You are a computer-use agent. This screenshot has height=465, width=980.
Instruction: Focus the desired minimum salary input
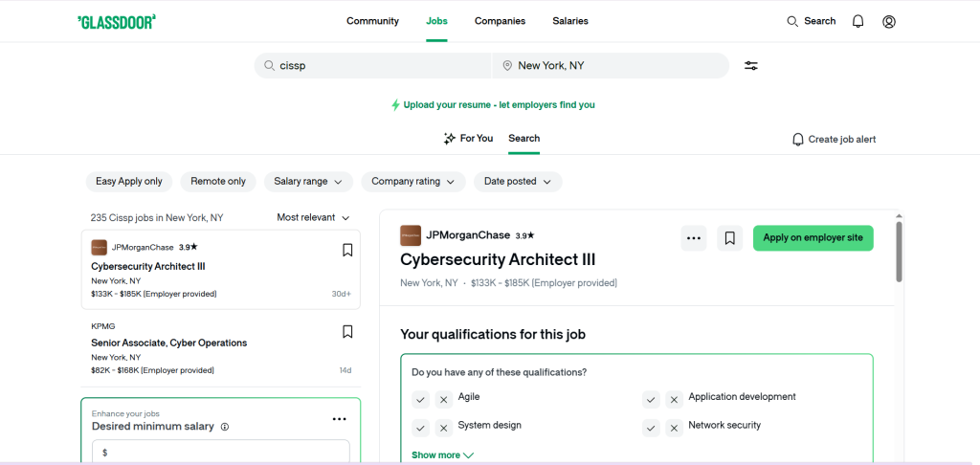(x=221, y=452)
